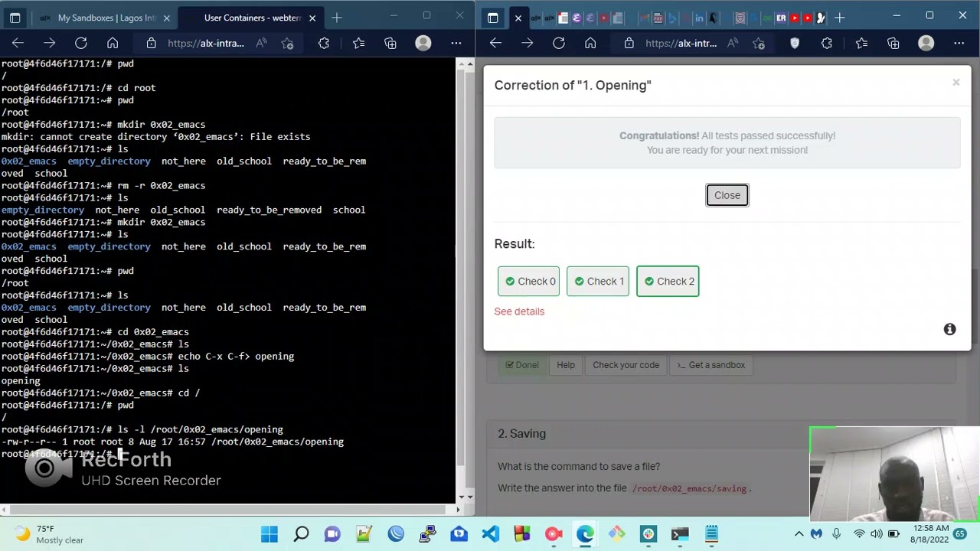The image size is (980, 551).
Task: Go back in the left browser window
Action: coord(18,44)
